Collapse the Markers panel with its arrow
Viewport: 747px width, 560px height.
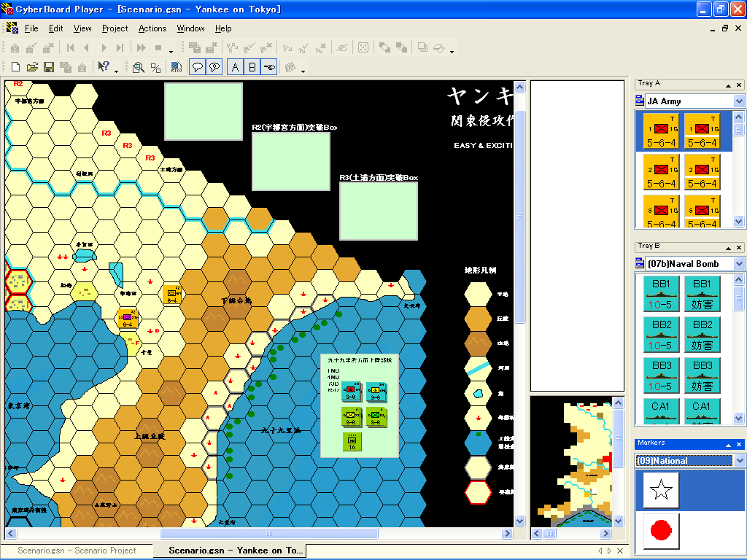click(728, 444)
